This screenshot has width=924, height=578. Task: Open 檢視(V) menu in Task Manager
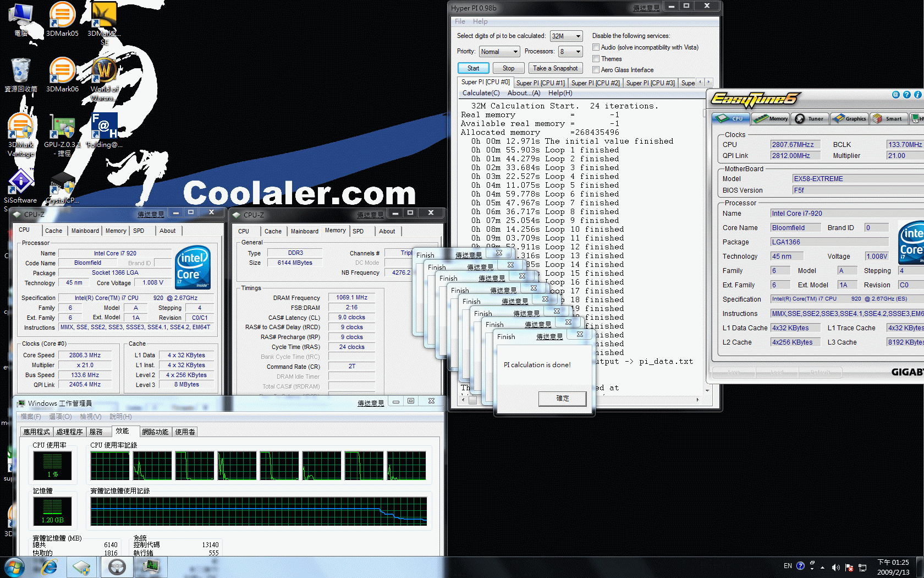pos(90,417)
